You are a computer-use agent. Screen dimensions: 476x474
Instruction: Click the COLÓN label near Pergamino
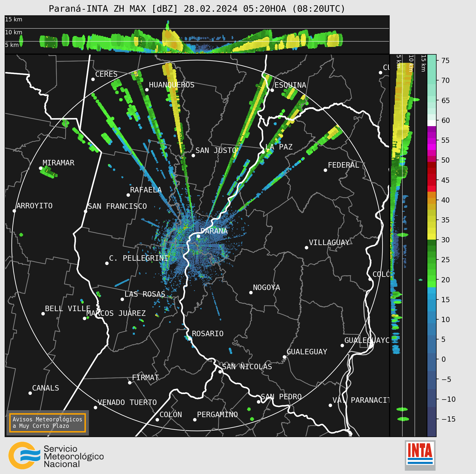171,415
